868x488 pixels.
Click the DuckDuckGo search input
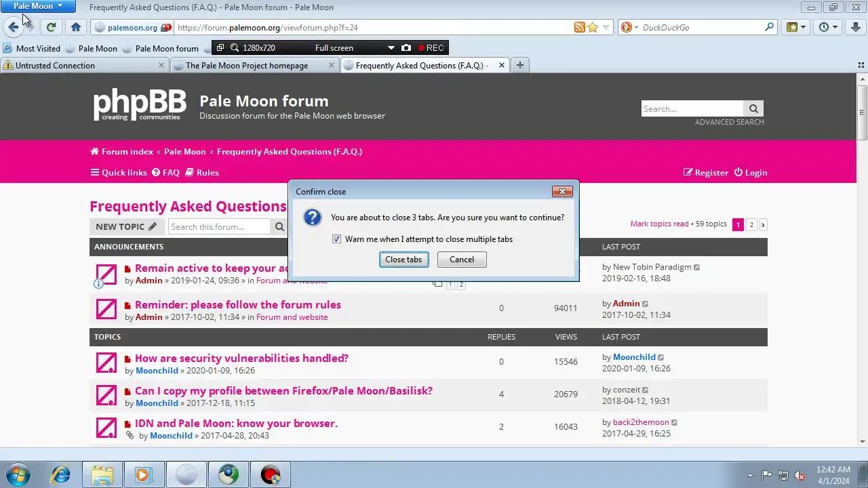point(701,28)
